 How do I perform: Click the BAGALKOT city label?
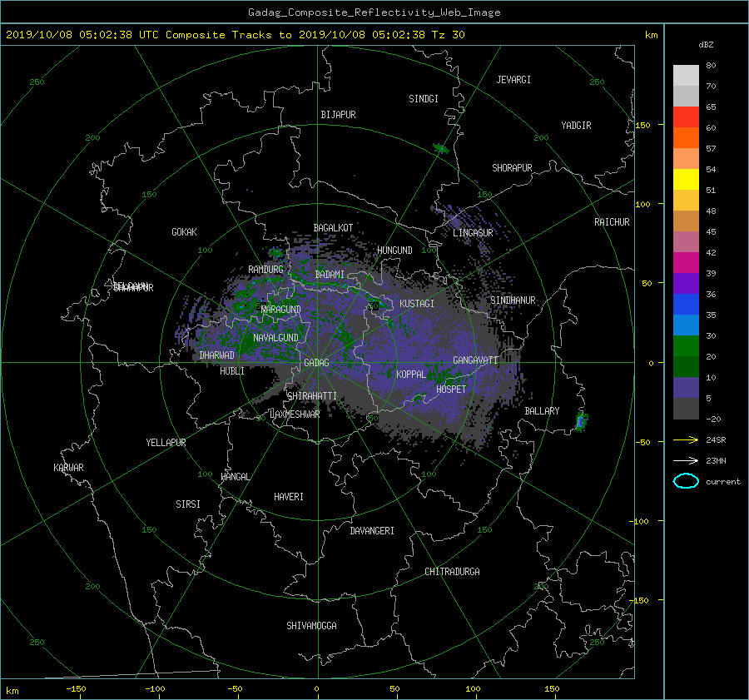[333, 228]
